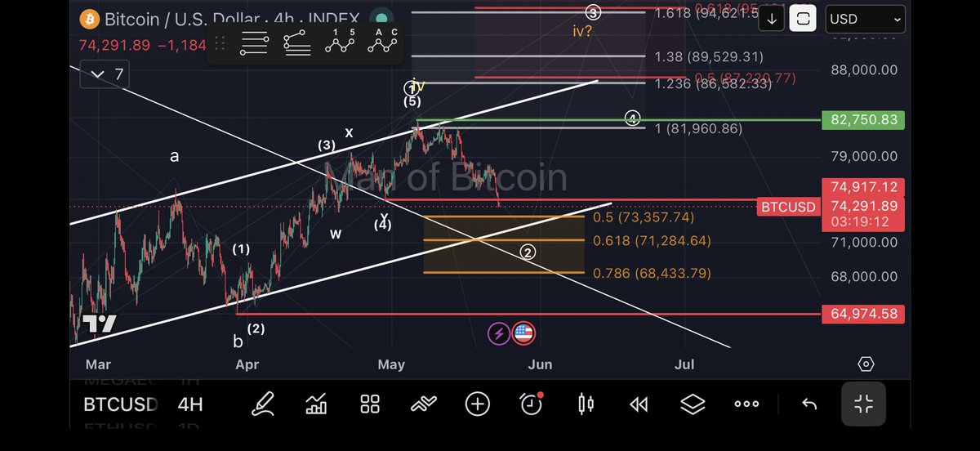Open the drawing tools pencil icon
The width and height of the screenshot is (980, 451).
click(x=262, y=404)
